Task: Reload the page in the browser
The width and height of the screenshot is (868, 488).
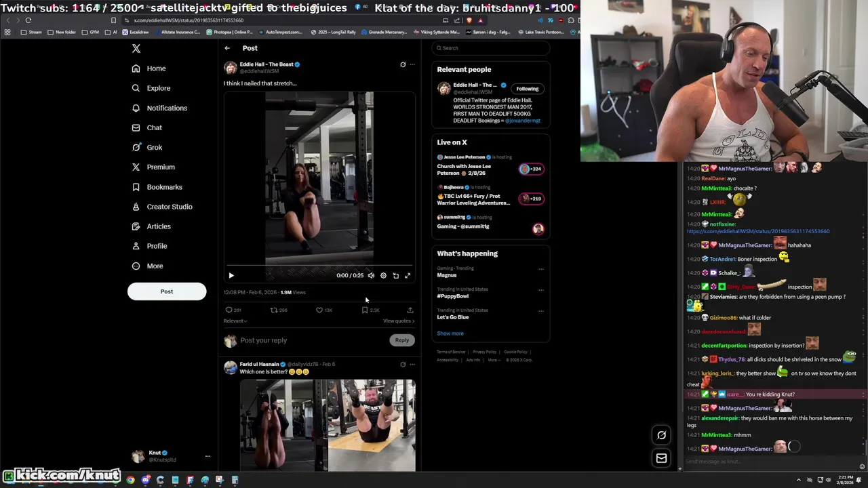Action: (28, 20)
